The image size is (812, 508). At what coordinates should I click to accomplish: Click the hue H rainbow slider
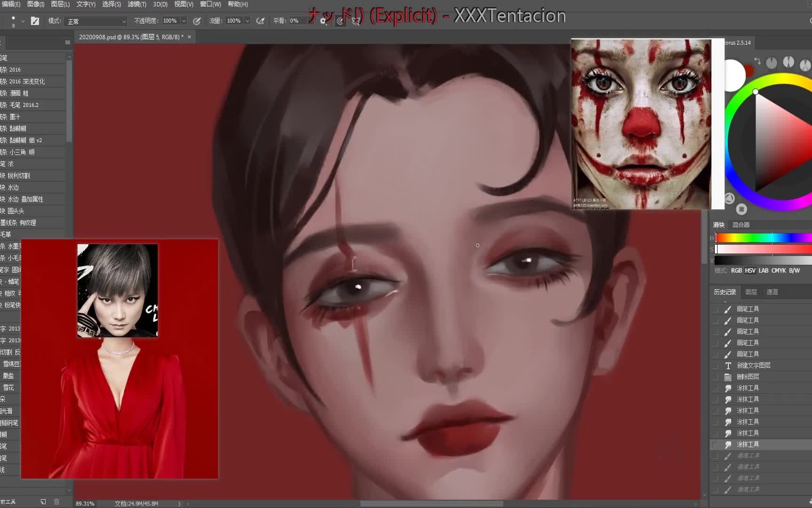[x=763, y=238]
